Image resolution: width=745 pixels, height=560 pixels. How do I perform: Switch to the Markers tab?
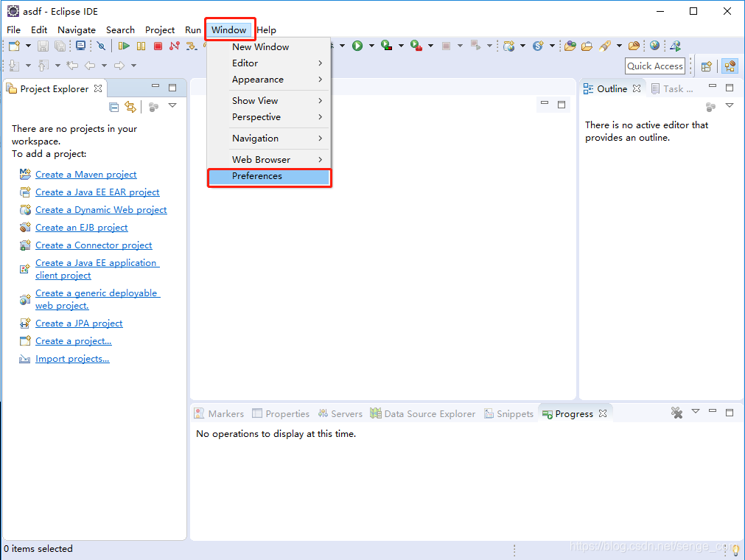[x=219, y=413]
